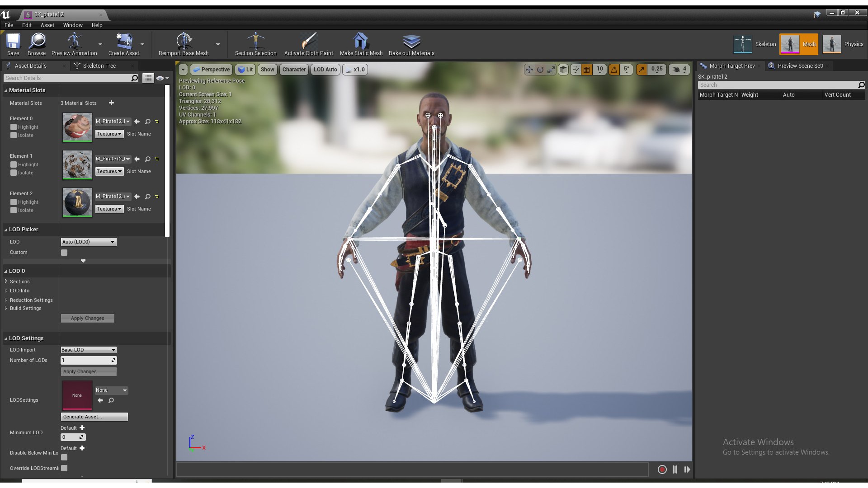This screenshot has width=868, height=488.
Task: Enable Isolate for Element 1
Action: (x=14, y=173)
